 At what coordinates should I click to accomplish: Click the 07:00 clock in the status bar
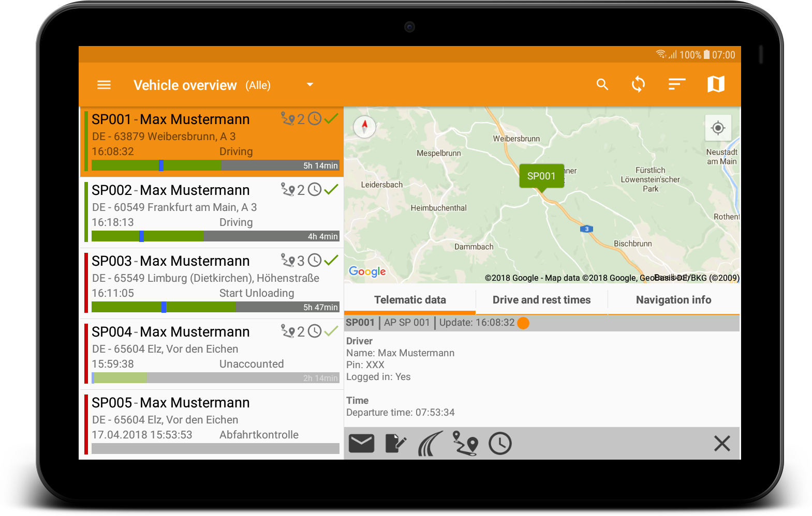pos(724,55)
